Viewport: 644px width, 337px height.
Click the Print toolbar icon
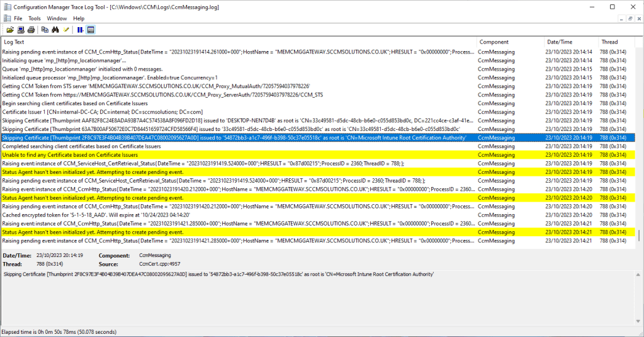coord(31,30)
